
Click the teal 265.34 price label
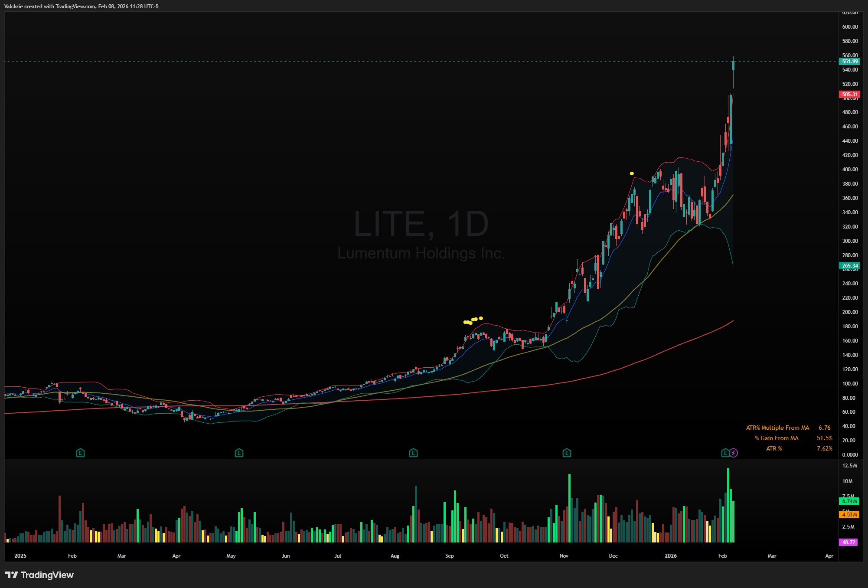[849, 266]
